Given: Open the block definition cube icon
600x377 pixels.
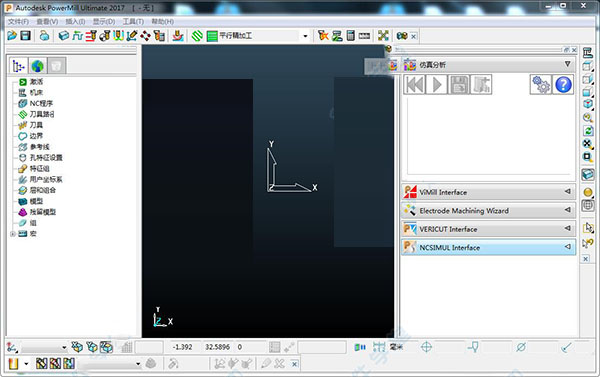Looking at the screenshot, I should 64,36.
